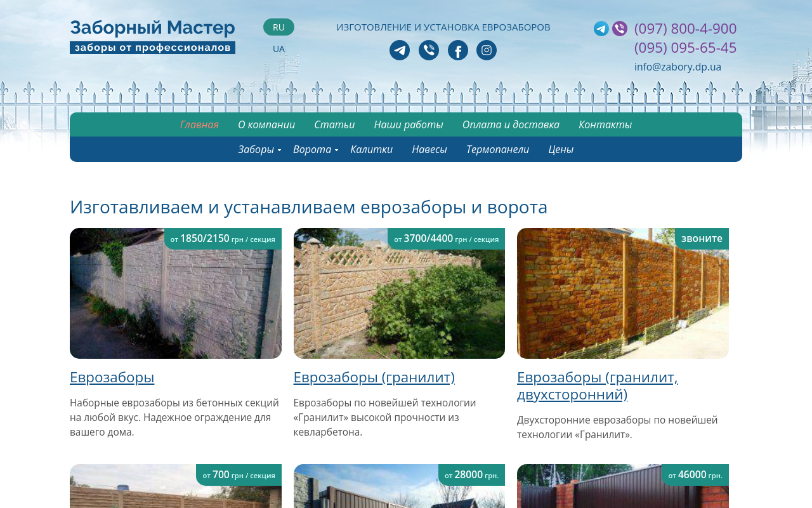The image size is (812, 508).
Task: Go to Главная menu item
Action: [x=199, y=124]
